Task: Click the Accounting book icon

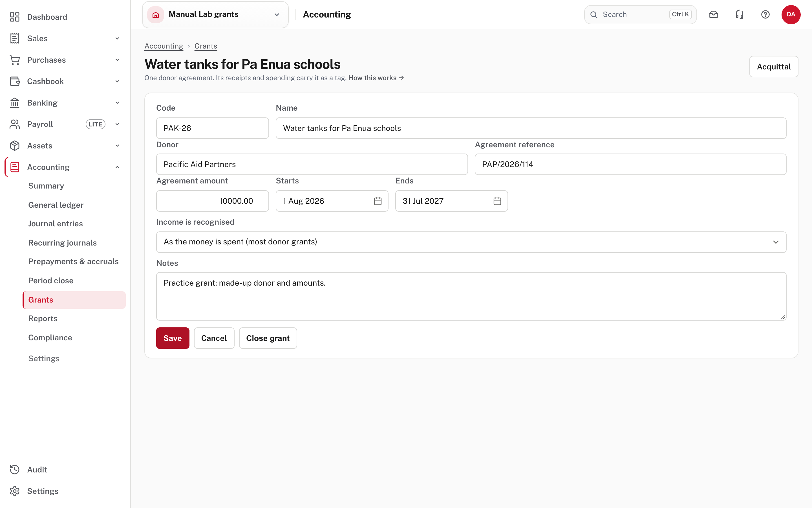Action: coord(14,167)
